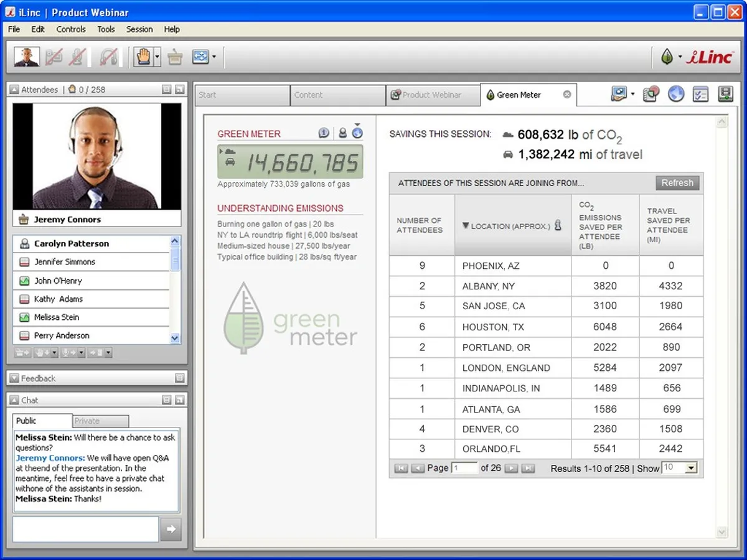Click the podium toolbar icon

click(x=175, y=57)
